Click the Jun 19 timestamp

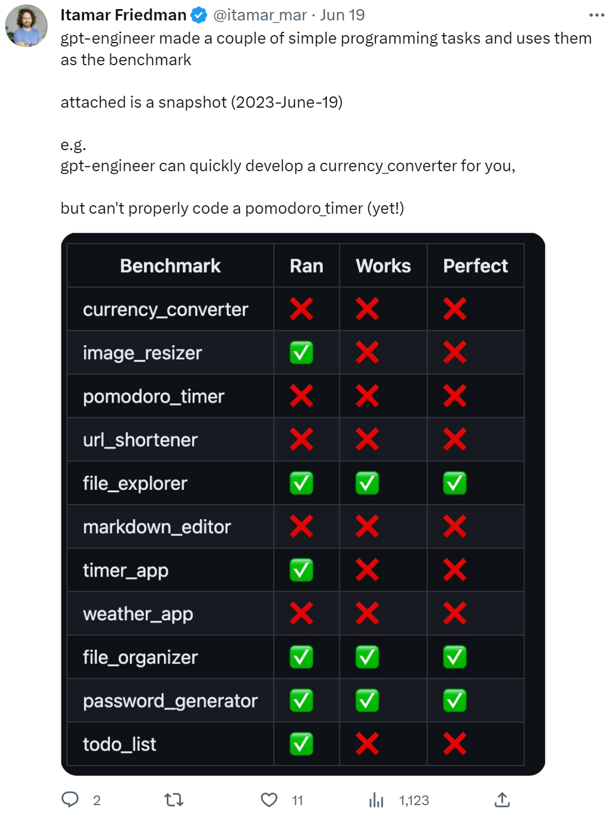tap(342, 15)
